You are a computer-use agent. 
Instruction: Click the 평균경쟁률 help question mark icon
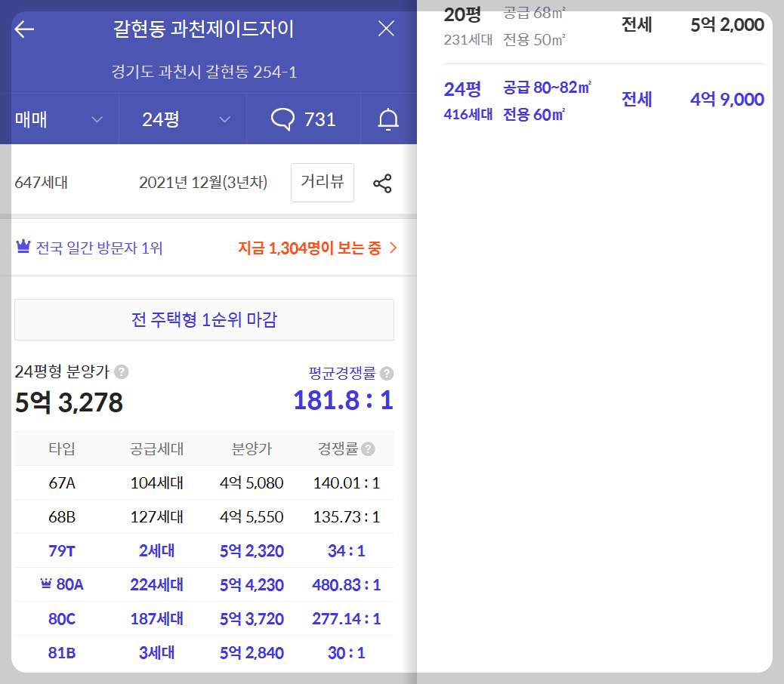click(x=388, y=373)
